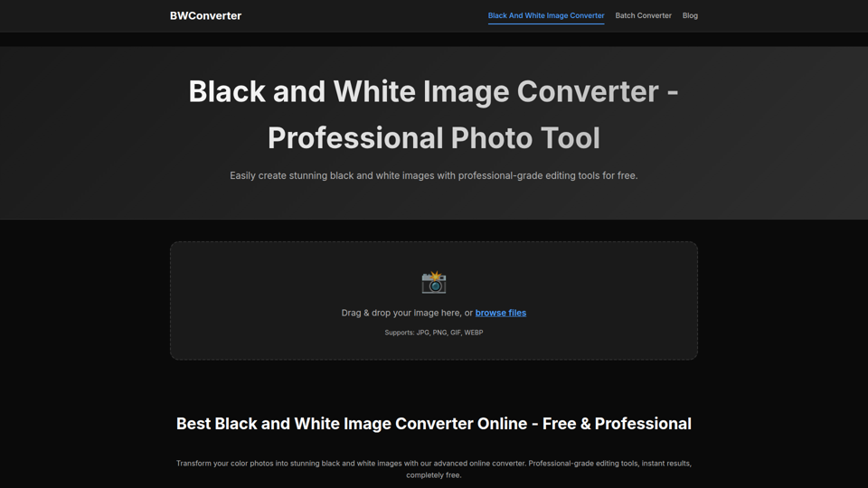
Task: Click the 'Professional Photo Tool' main heading
Action: (434, 115)
